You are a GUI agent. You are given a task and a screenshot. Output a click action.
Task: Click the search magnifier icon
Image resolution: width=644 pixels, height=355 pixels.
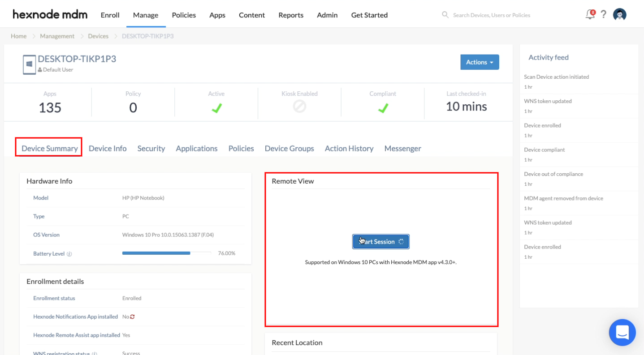tap(445, 15)
